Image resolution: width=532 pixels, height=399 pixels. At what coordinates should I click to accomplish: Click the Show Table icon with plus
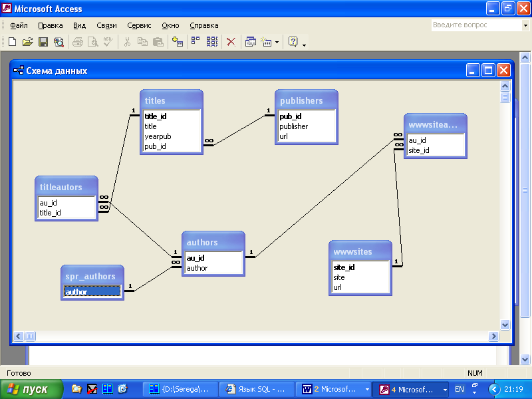pos(178,42)
